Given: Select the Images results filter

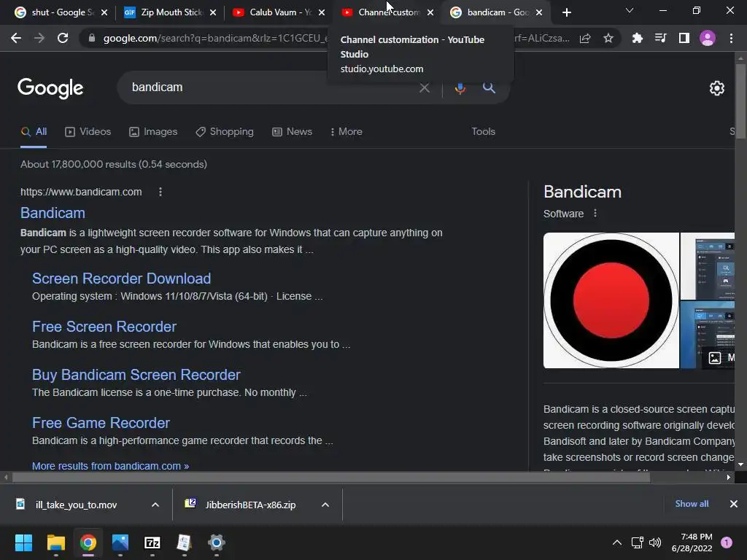Looking at the screenshot, I should point(153,132).
